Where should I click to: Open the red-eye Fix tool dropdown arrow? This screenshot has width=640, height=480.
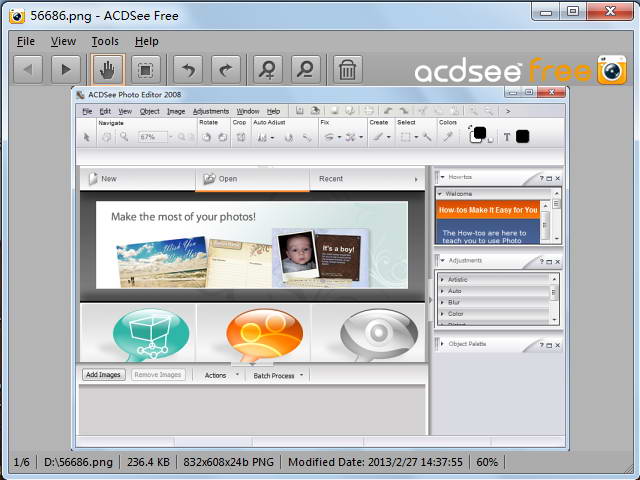[x=339, y=137]
